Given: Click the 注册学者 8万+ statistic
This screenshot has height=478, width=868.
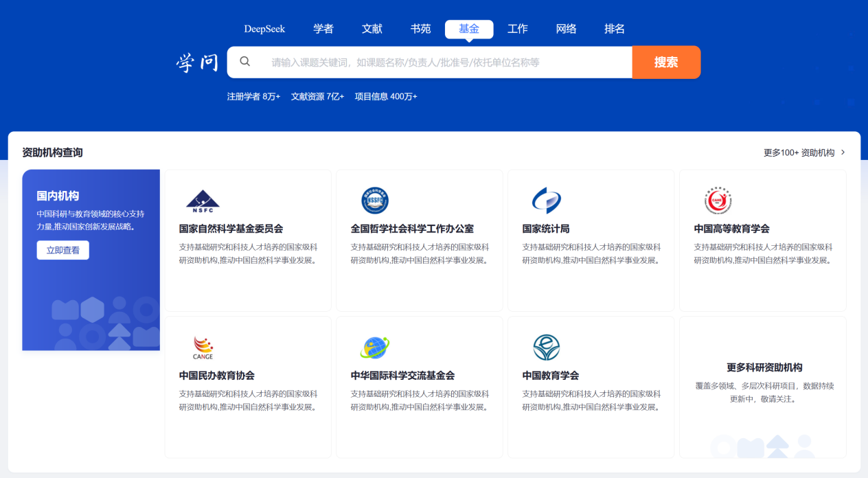Looking at the screenshot, I should coord(254,97).
